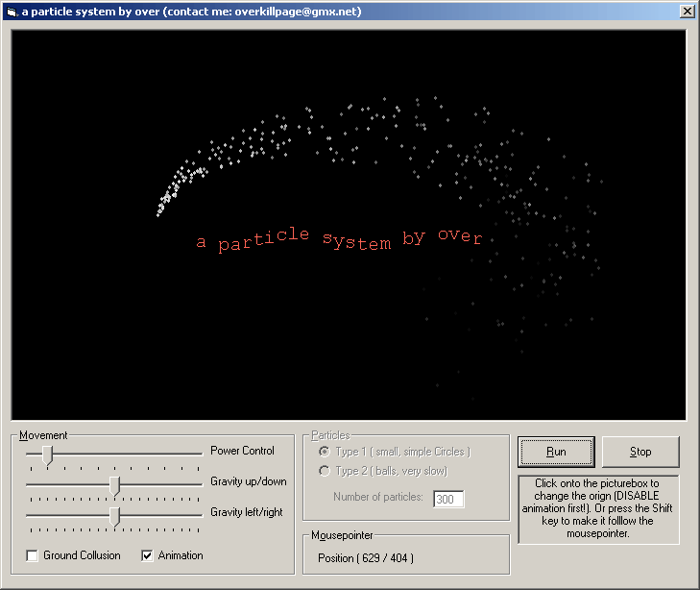Enable the Ground Collusion checkbox

[x=33, y=555]
